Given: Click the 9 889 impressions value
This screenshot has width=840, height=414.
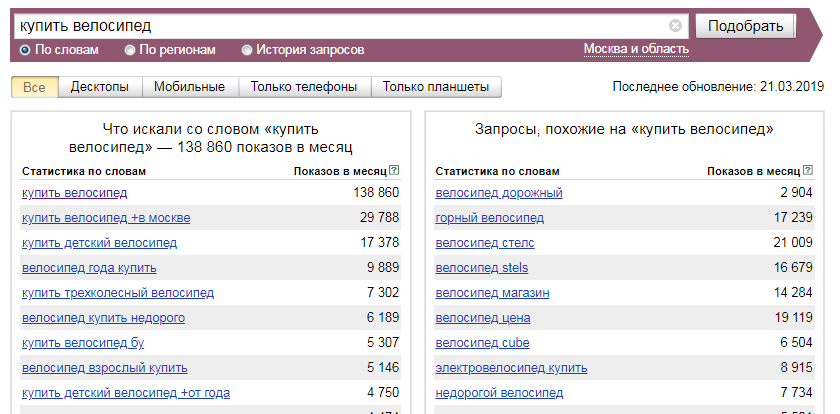Looking at the screenshot, I should (x=383, y=267).
